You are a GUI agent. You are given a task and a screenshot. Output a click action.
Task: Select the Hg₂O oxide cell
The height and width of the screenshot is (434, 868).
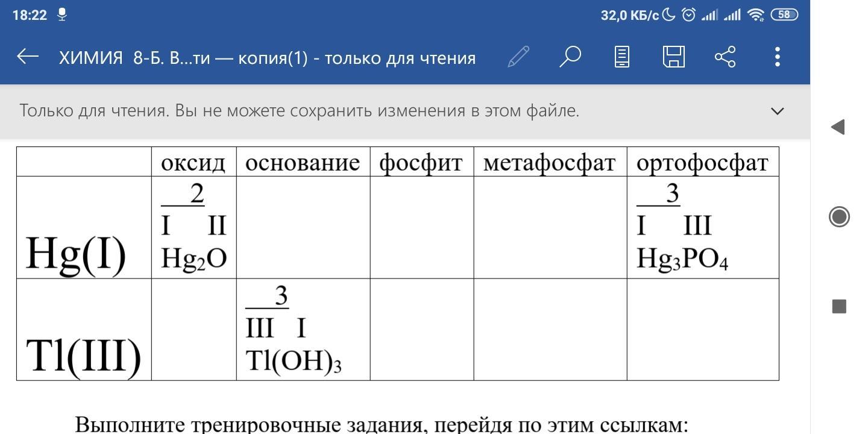pyautogui.click(x=193, y=227)
